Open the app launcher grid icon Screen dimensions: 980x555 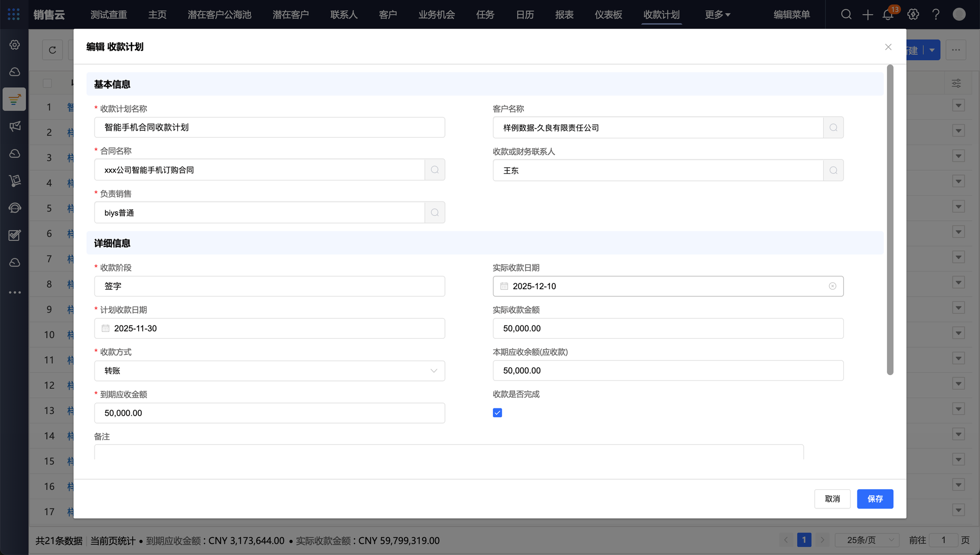14,14
